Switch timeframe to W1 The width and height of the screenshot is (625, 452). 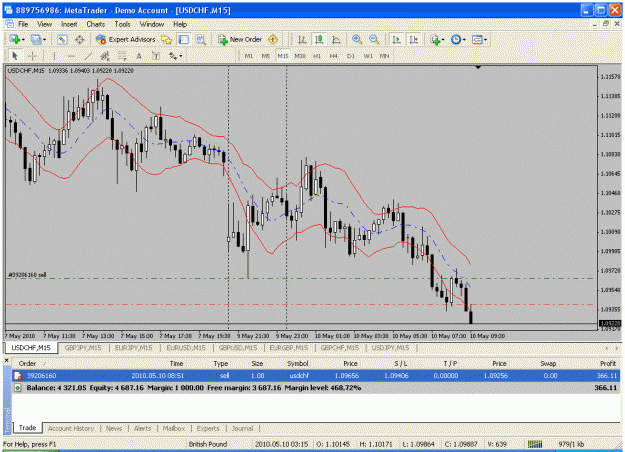coord(368,56)
